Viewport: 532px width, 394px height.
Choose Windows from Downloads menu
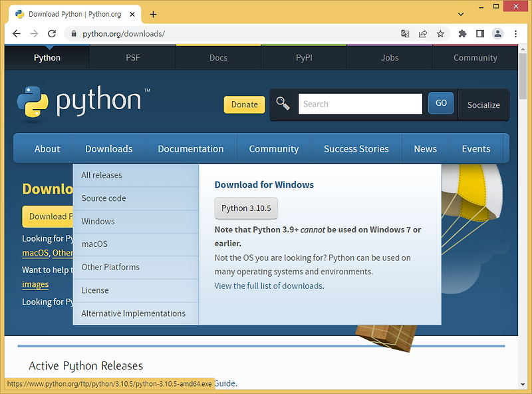(x=136, y=222)
